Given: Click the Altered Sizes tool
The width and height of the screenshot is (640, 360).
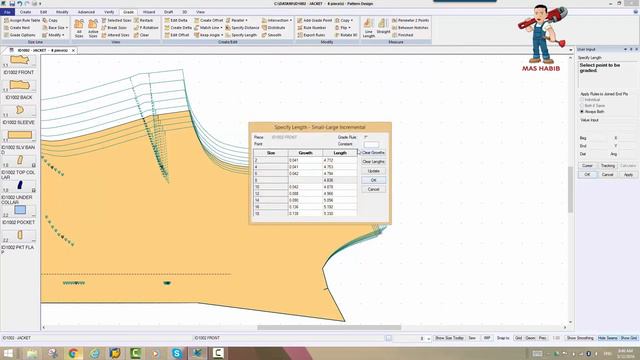Looking at the screenshot, I should tap(116, 35).
